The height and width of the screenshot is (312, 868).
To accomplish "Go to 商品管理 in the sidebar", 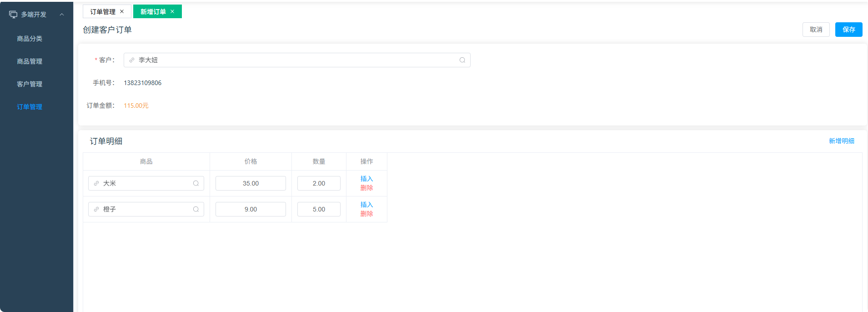I will point(30,61).
